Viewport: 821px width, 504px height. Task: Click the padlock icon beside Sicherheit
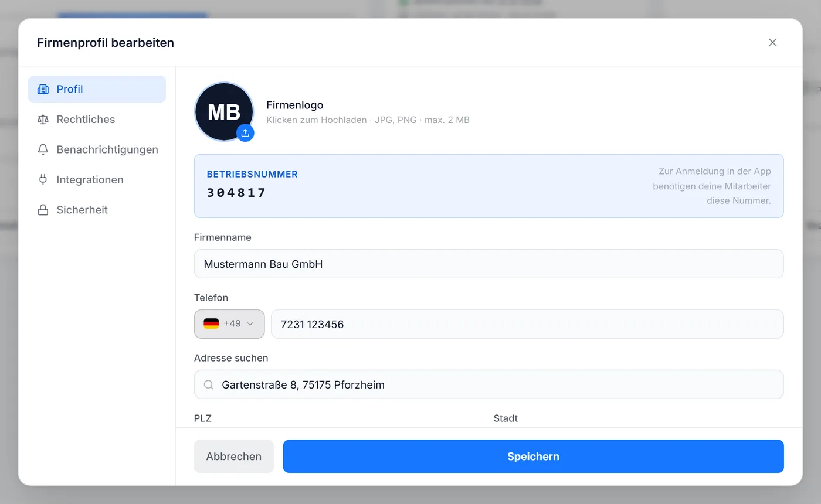click(43, 210)
